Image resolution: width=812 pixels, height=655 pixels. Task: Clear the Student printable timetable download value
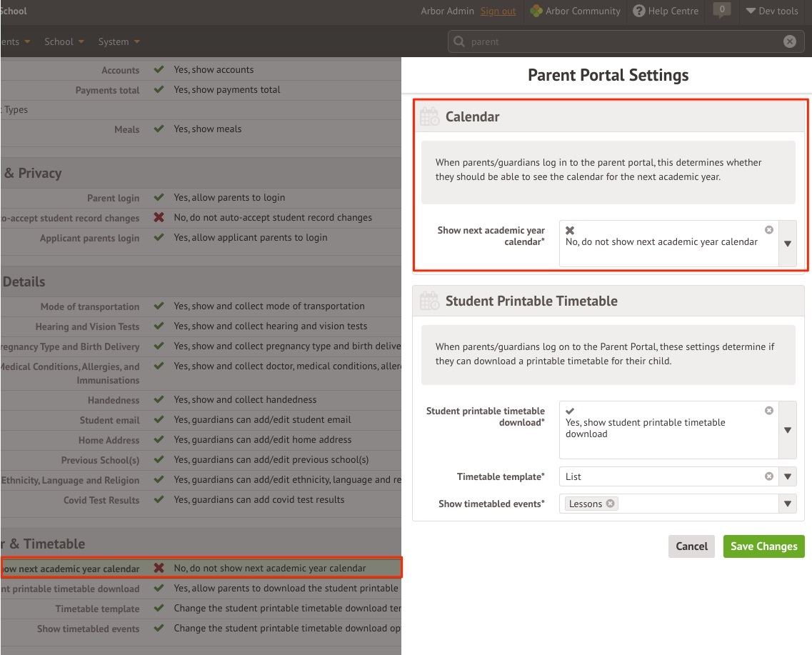point(768,411)
